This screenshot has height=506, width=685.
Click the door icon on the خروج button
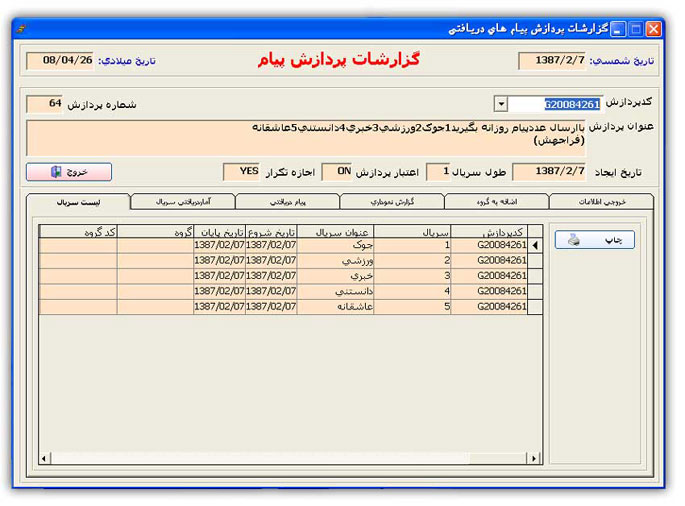click(x=56, y=172)
